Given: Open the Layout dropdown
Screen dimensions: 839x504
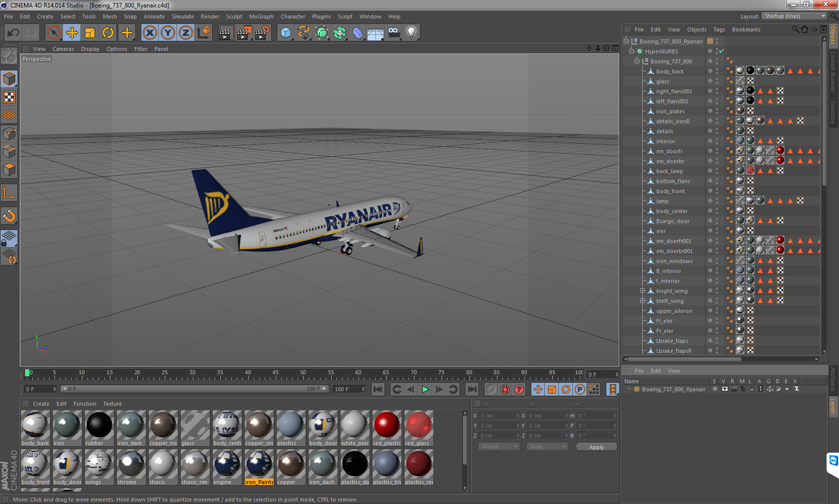Looking at the screenshot, I should [796, 16].
